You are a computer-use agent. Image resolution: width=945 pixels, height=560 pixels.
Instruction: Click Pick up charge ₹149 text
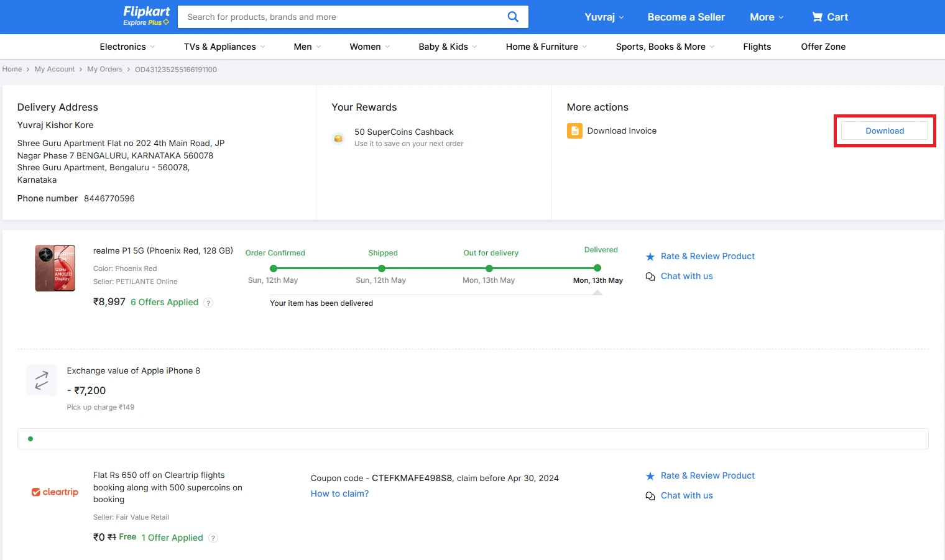click(101, 407)
